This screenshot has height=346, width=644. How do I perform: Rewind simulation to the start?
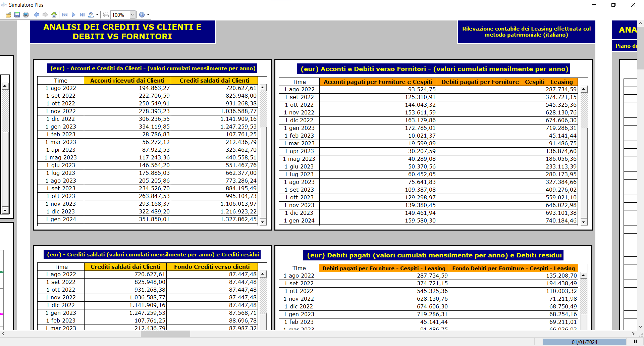pos(65,15)
